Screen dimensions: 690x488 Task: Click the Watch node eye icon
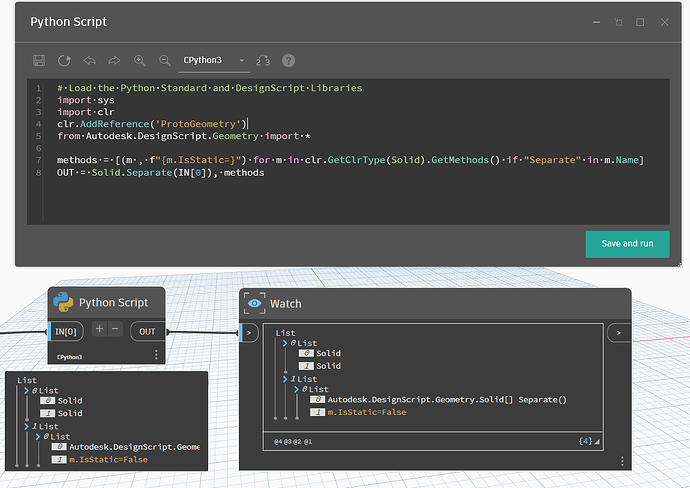coord(255,303)
